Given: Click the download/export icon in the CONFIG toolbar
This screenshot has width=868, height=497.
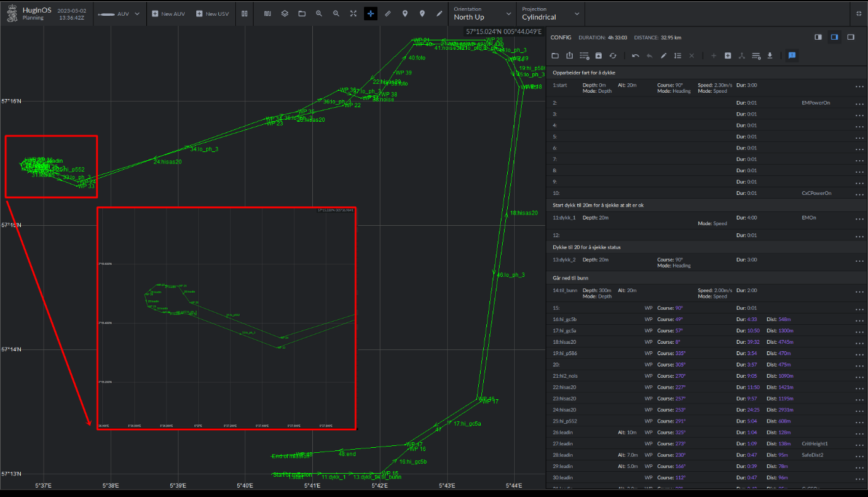Looking at the screenshot, I should 770,56.
